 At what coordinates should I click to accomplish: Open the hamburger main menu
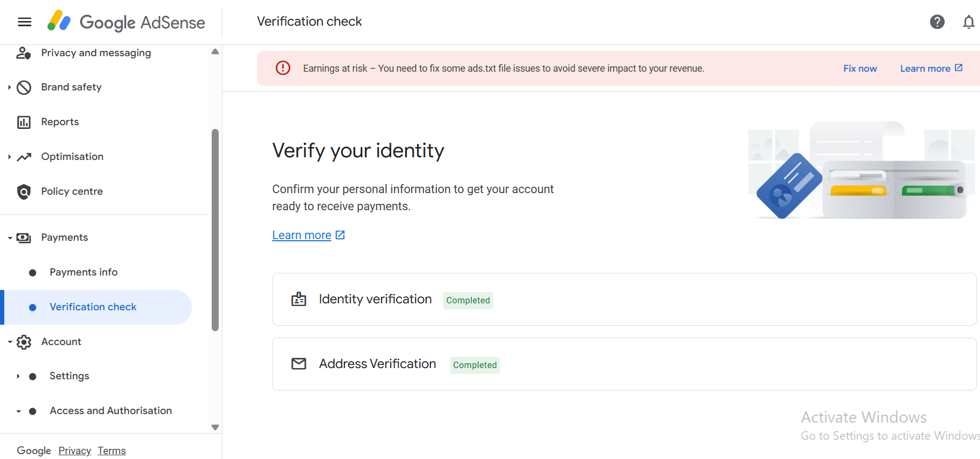[x=25, y=22]
